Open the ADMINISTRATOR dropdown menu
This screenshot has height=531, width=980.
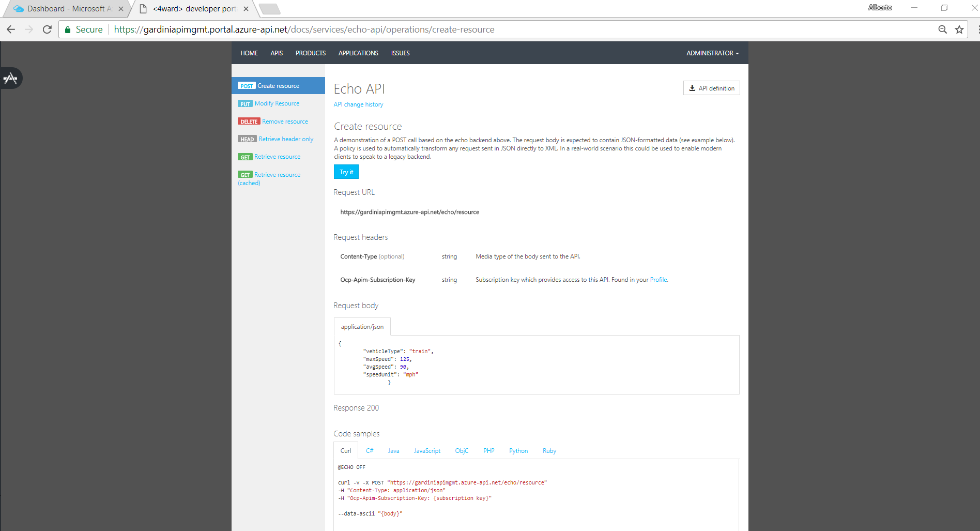712,53
